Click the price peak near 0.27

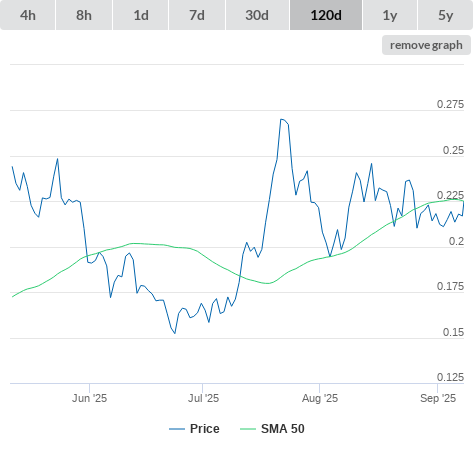pyautogui.click(x=282, y=119)
